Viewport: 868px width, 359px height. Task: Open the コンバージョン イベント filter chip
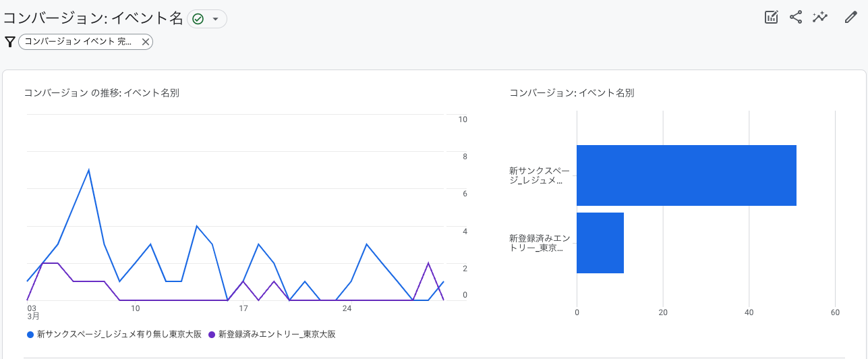[x=78, y=42]
